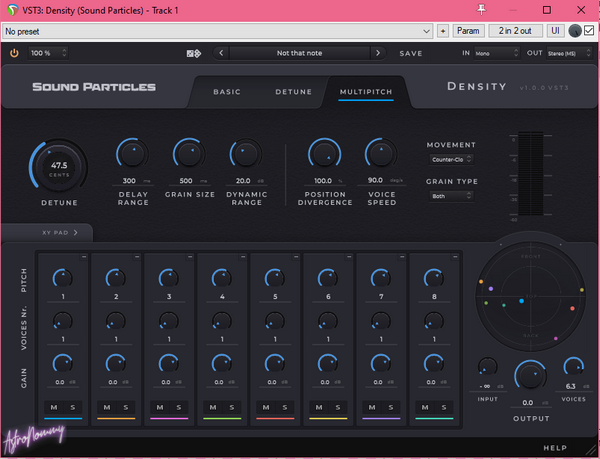Click the add preset plus button
Image resolution: width=600 pixels, height=459 pixels.
443,31
